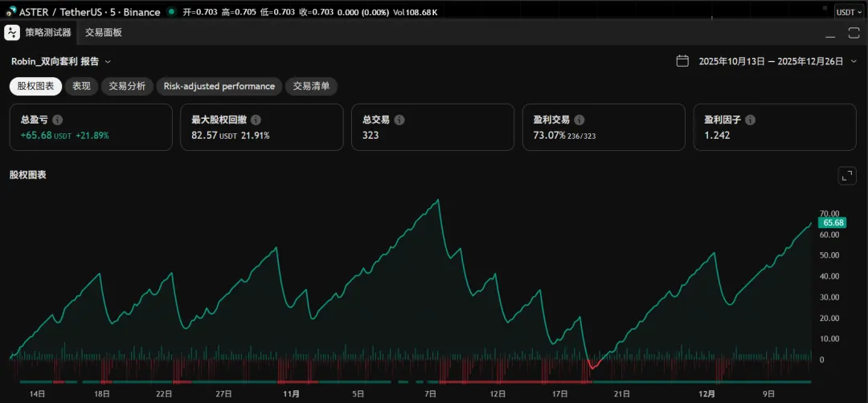Click the 65.68 equity value label
This screenshot has height=403, width=868.
[832, 222]
